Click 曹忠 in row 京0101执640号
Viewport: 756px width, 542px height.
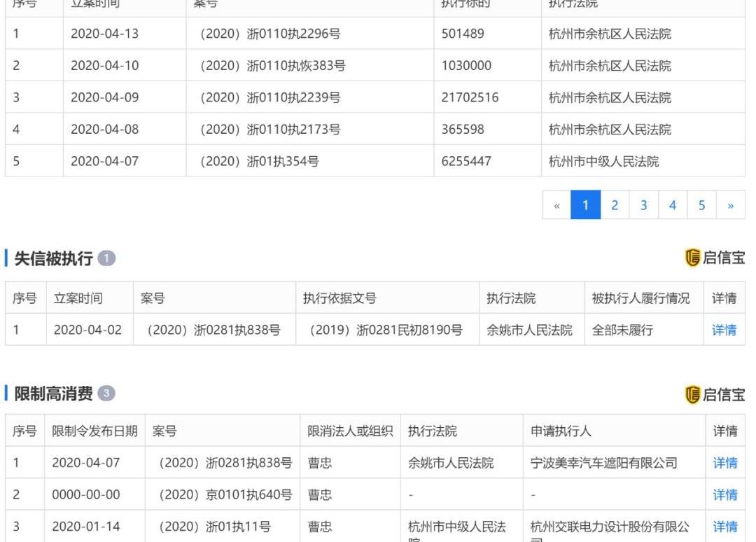[320, 495]
